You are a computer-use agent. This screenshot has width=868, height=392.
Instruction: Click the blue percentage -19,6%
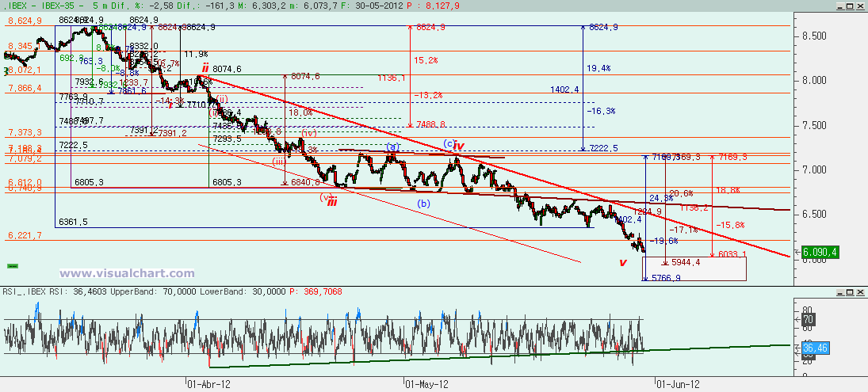[x=665, y=241]
